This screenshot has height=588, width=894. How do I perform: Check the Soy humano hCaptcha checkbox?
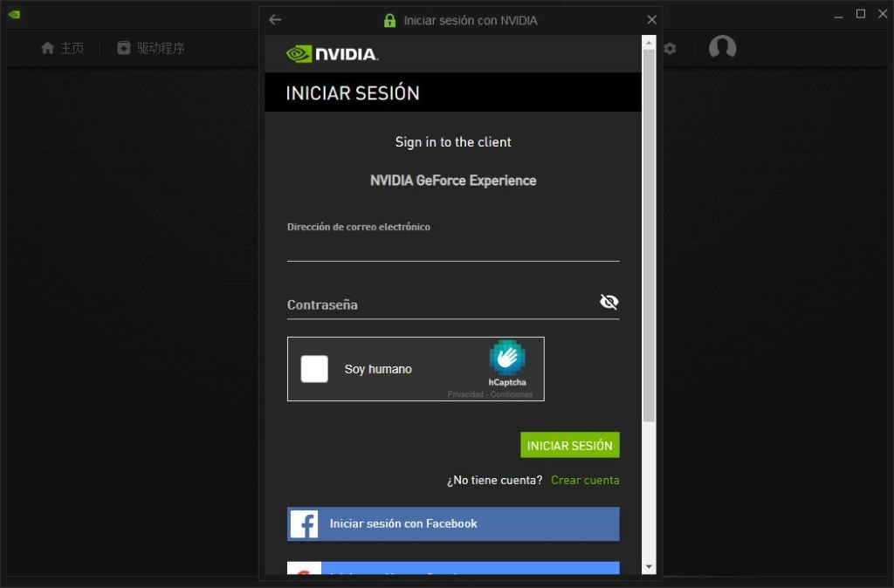(x=314, y=369)
